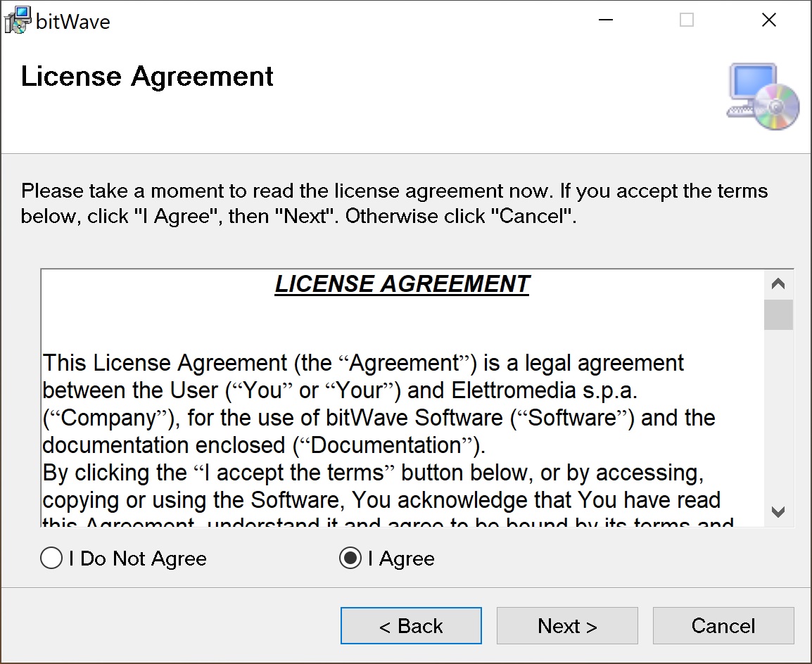Click the bold "License Agreement" page title

147,77
